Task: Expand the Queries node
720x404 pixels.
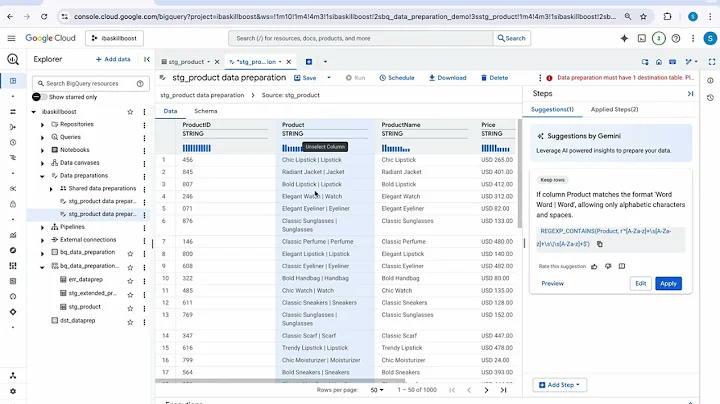Action: coord(42,138)
